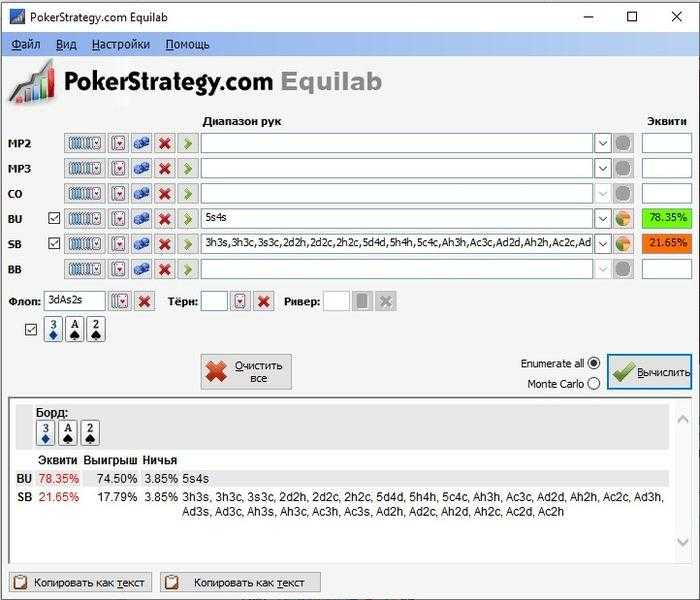Viewport: 700px width, 600px height.
Task: Click second Копировать как текст button
Action: (x=240, y=582)
